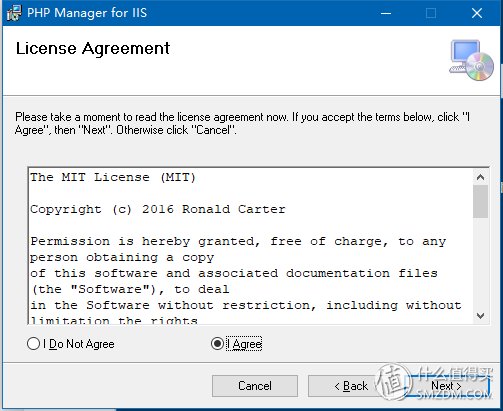Viewport: 503px width, 411px height.
Task: Click the 'Permission is hereby granted' line
Action: pos(238,241)
